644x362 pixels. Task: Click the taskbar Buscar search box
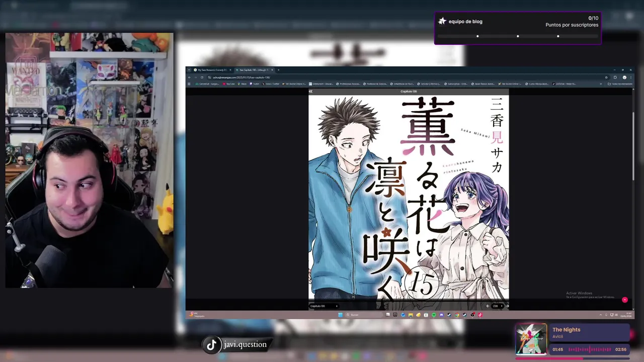(364, 315)
